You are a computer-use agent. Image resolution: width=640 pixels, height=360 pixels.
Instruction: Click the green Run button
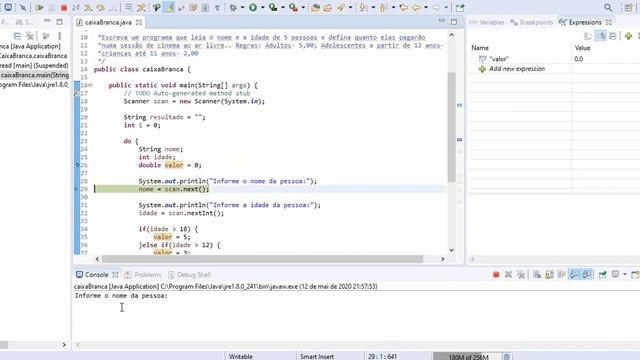coord(253,7)
